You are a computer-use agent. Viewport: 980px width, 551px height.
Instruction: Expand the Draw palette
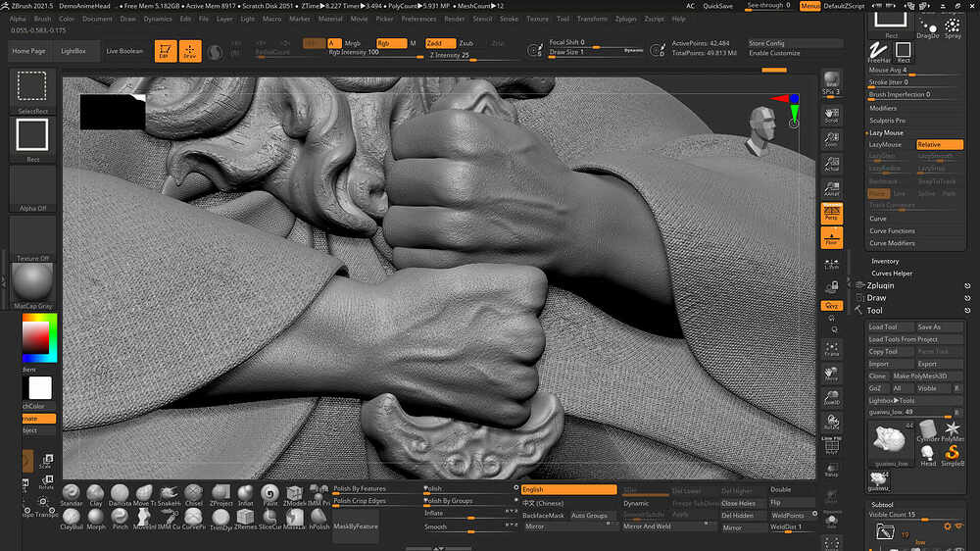pyautogui.click(x=876, y=298)
